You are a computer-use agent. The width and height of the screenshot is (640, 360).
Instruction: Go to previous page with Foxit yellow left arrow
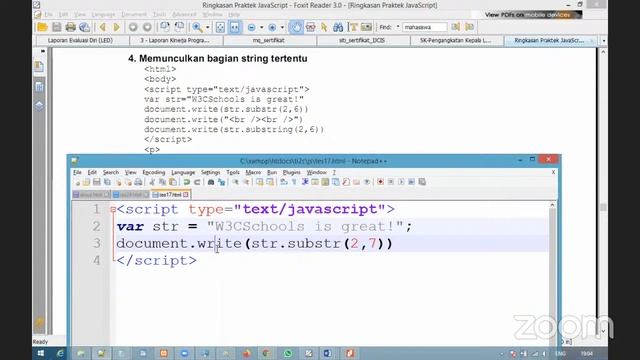tap(102, 27)
